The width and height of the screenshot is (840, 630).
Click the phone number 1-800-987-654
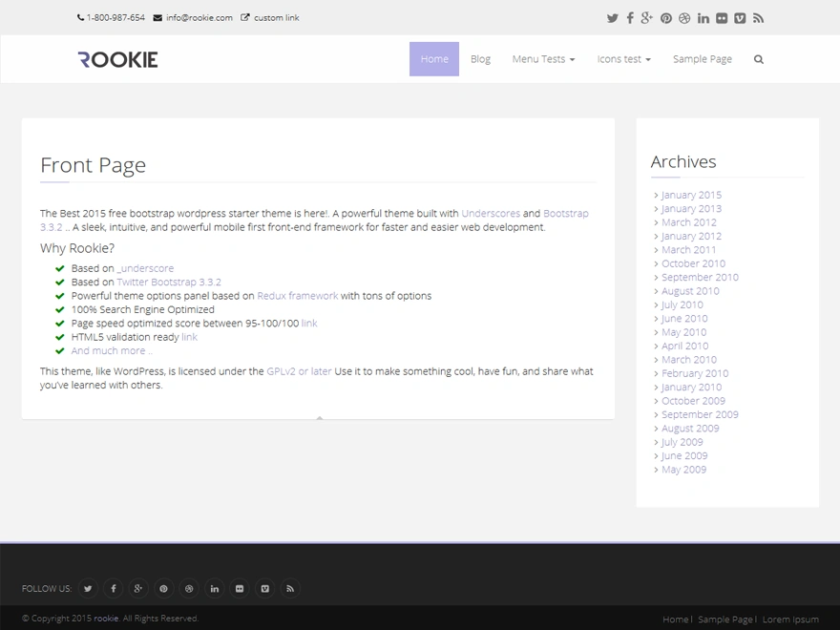[x=115, y=18]
